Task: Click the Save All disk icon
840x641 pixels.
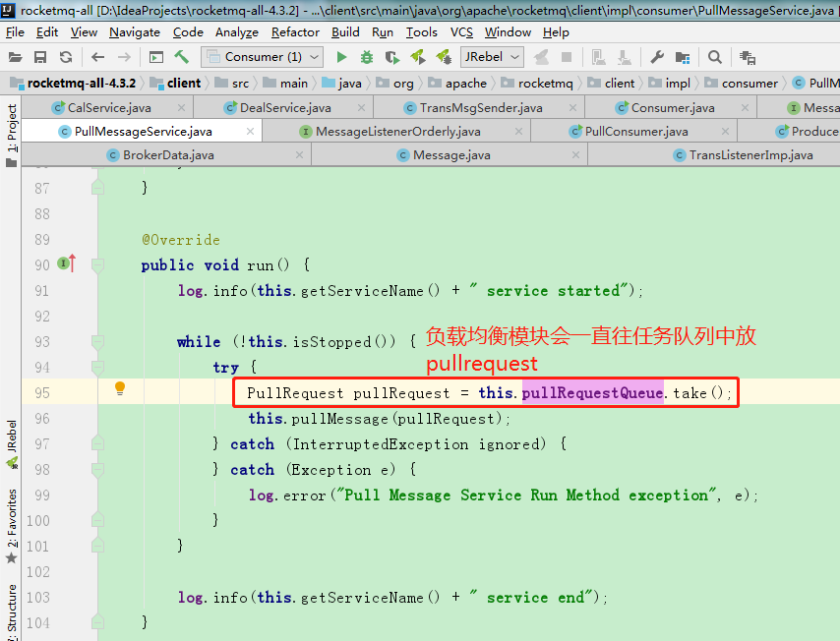Action: pyautogui.click(x=40, y=57)
